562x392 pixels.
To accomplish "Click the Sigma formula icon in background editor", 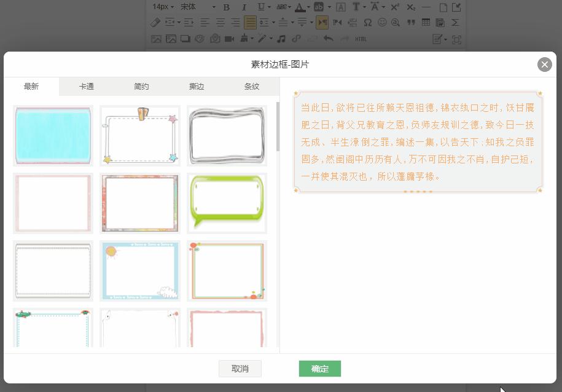I will (x=455, y=23).
